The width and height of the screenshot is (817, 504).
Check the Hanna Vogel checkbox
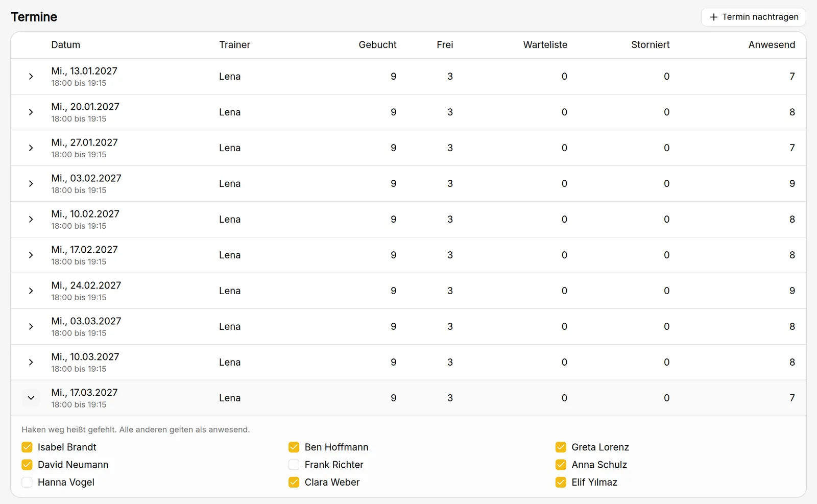click(x=27, y=482)
